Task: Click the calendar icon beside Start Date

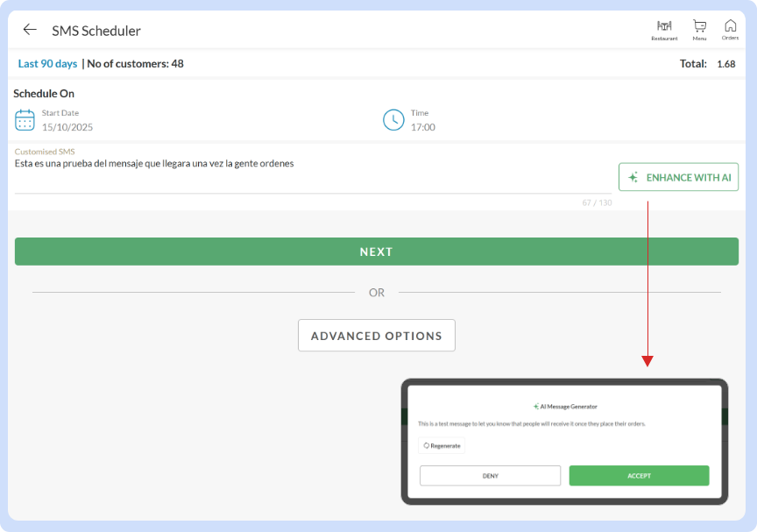Action: click(x=25, y=120)
